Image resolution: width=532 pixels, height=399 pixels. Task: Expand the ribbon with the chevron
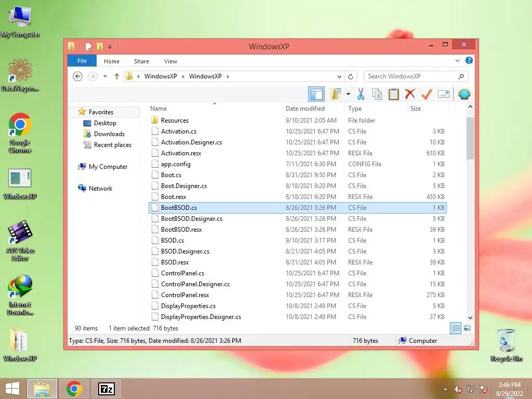(457, 61)
